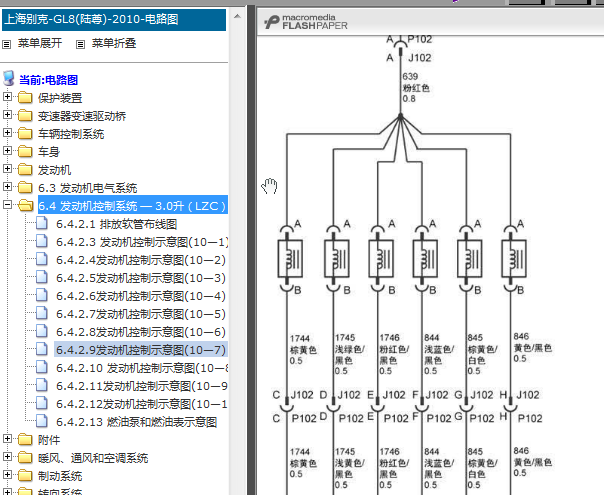Click the 发动机 folder icon

click(25, 169)
